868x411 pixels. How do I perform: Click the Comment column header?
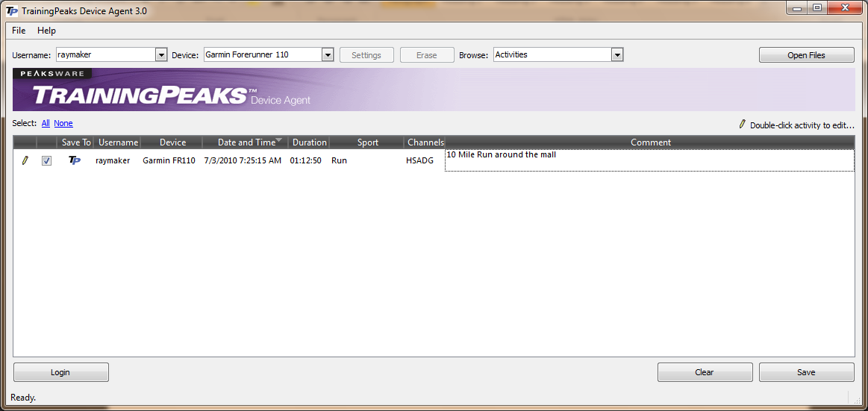tap(650, 142)
